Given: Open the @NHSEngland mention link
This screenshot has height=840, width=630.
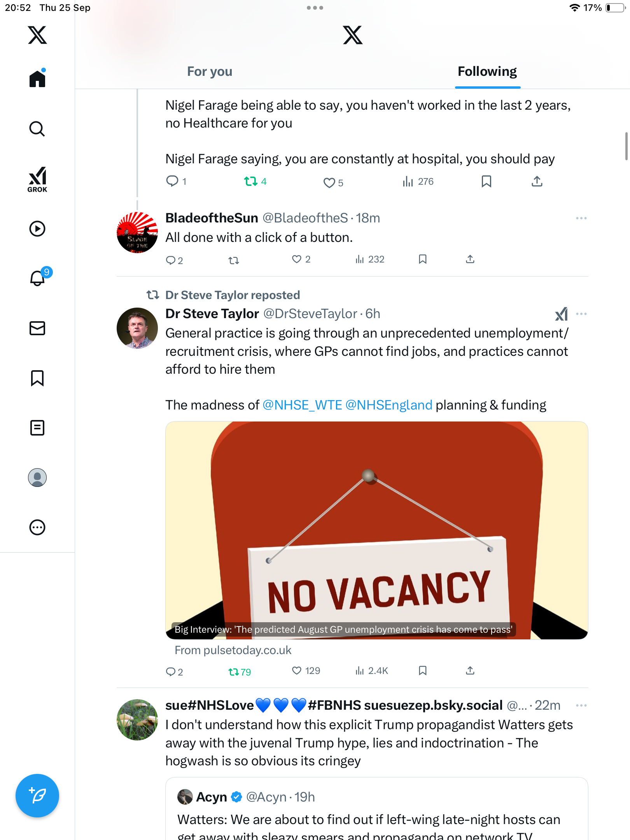Looking at the screenshot, I should pos(389,405).
